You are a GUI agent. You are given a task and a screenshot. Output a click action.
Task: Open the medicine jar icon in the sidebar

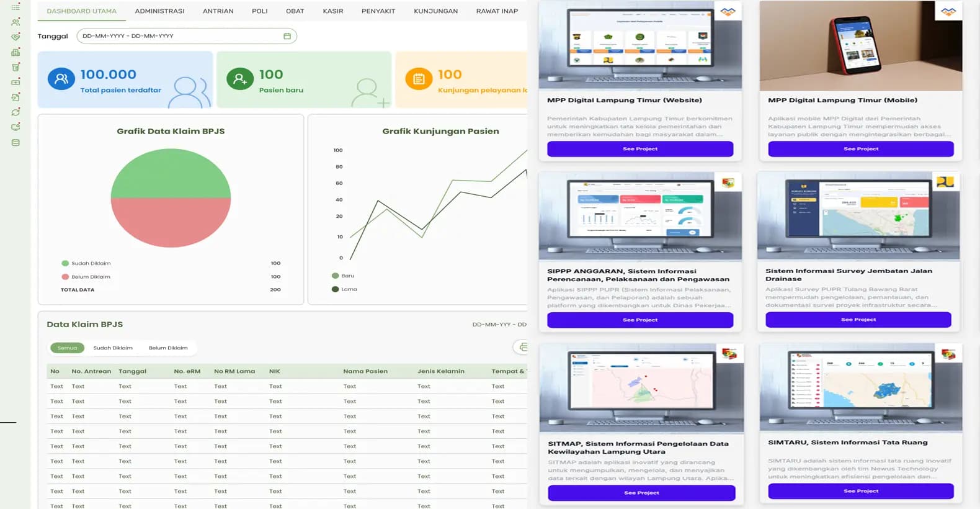coord(16,67)
